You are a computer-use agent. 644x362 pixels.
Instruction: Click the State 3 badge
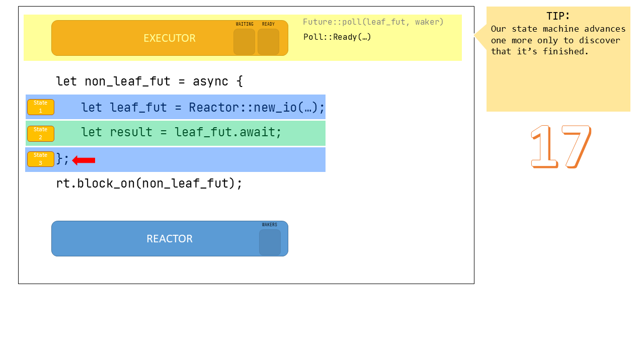[x=41, y=159]
